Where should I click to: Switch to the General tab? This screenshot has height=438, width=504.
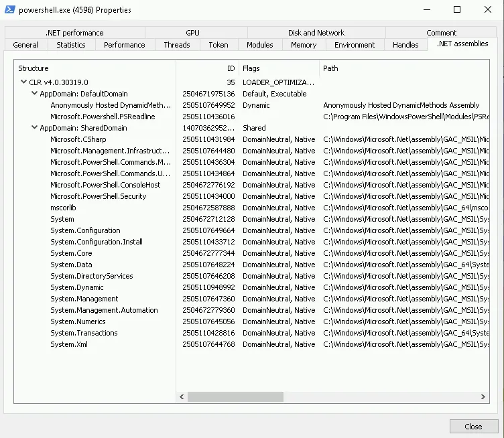click(25, 45)
